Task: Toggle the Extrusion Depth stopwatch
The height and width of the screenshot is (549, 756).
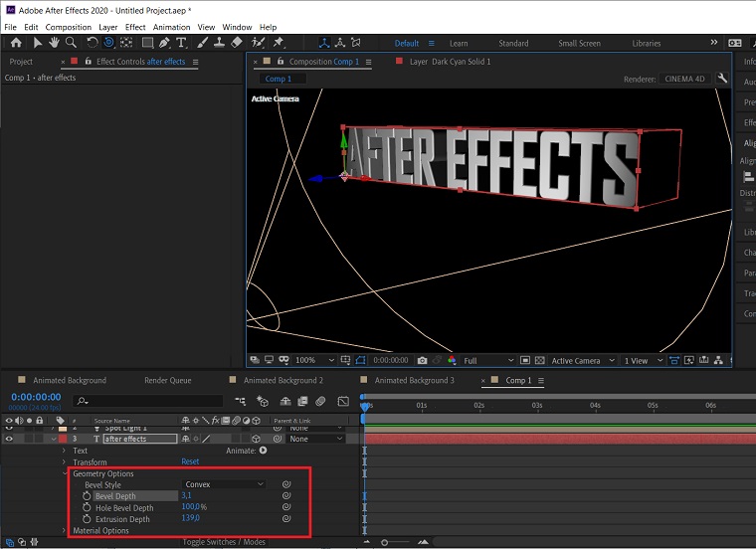Action: coord(87,518)
